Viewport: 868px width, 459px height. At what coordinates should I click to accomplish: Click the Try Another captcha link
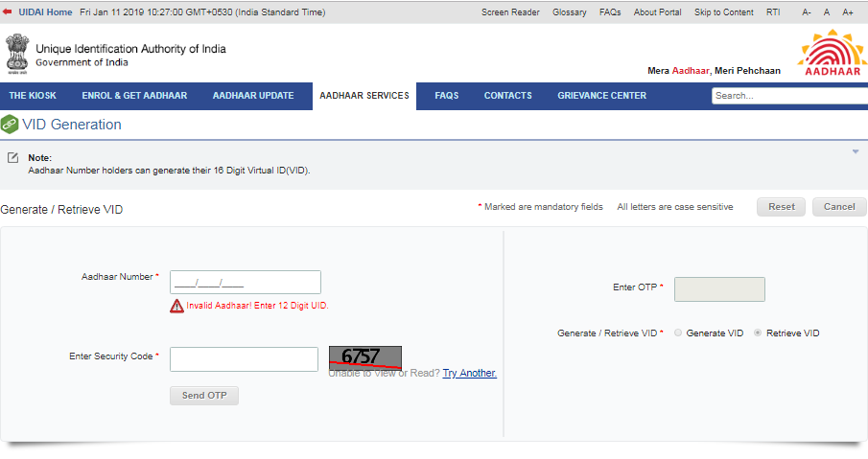click(x=469, y=373)
